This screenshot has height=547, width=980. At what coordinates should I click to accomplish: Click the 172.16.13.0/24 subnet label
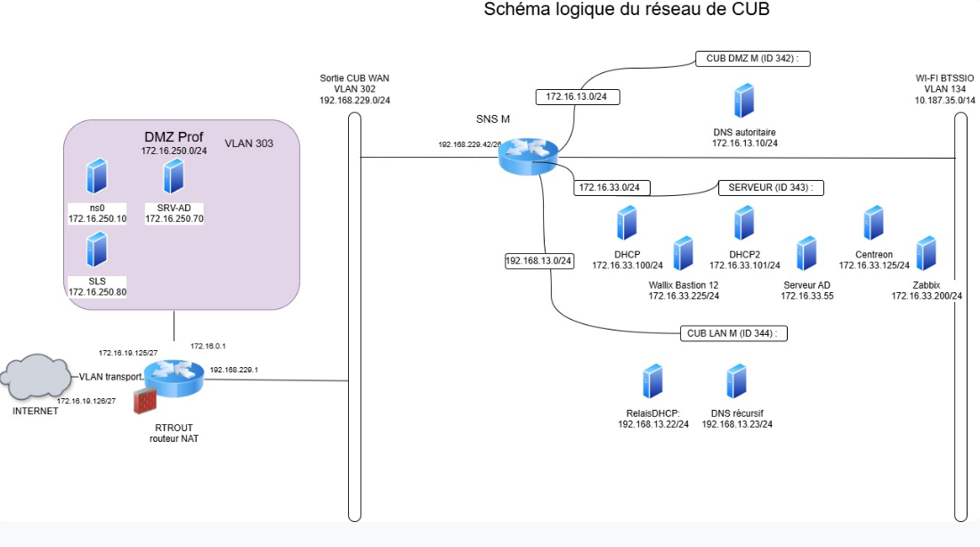578,97
